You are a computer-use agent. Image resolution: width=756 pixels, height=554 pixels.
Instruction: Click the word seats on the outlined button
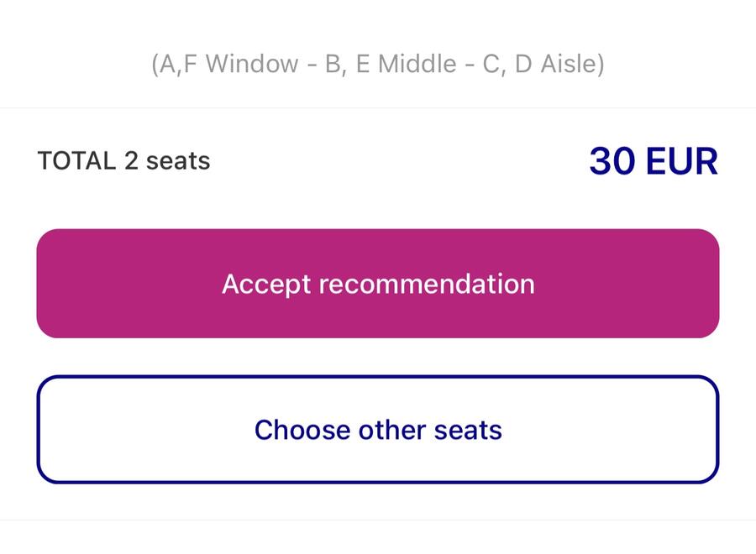pos(468,430)
